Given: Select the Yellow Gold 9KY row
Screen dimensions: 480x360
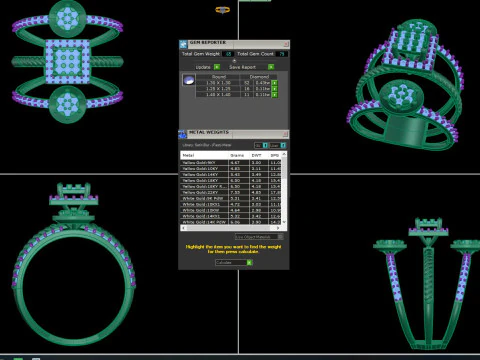Looking at the screenshot, I should point(231,163).
